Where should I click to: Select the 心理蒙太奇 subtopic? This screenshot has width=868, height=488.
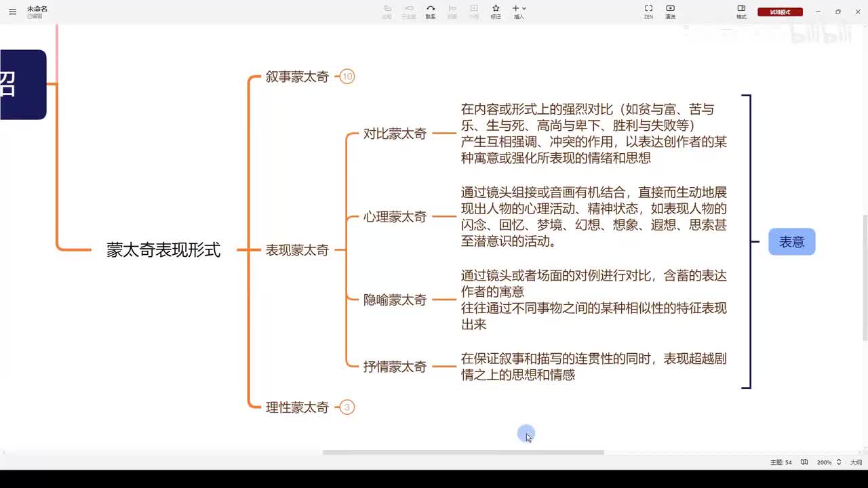[395, 217]
